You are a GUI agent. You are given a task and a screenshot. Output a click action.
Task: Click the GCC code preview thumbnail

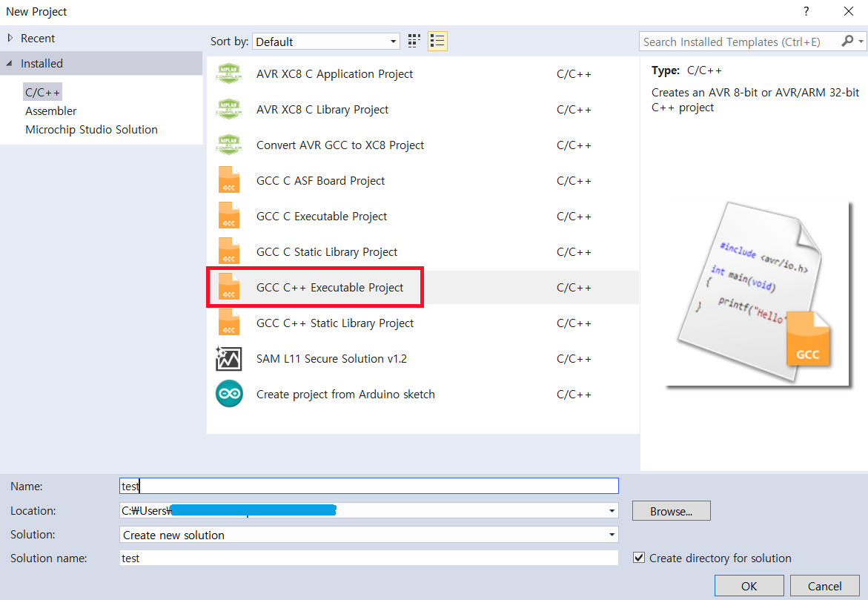[758, 294]
